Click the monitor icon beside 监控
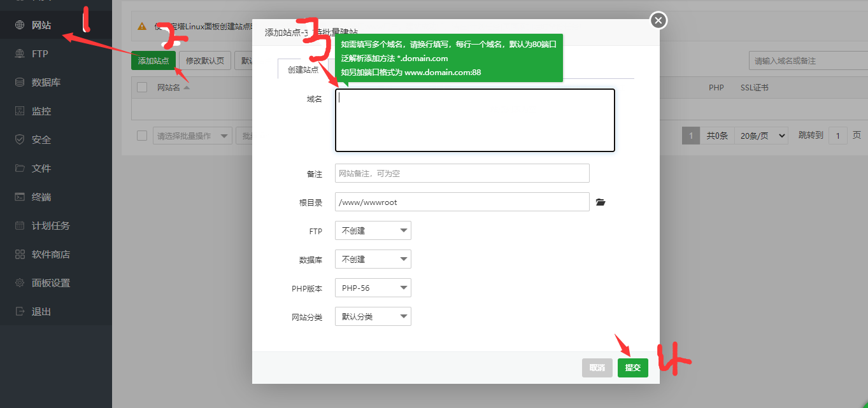Image resolution: width=868 pixels, height=408 pixels. coord(20,111)
